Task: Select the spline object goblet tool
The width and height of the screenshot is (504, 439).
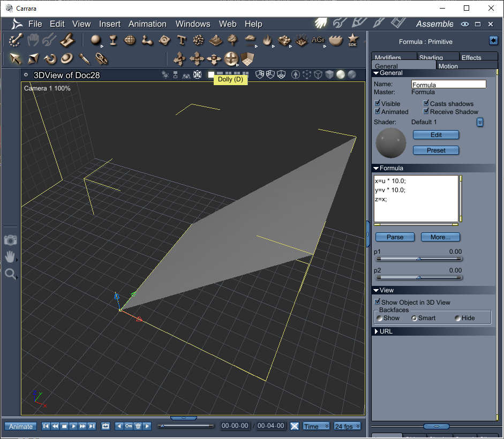Action: (112, 40)
